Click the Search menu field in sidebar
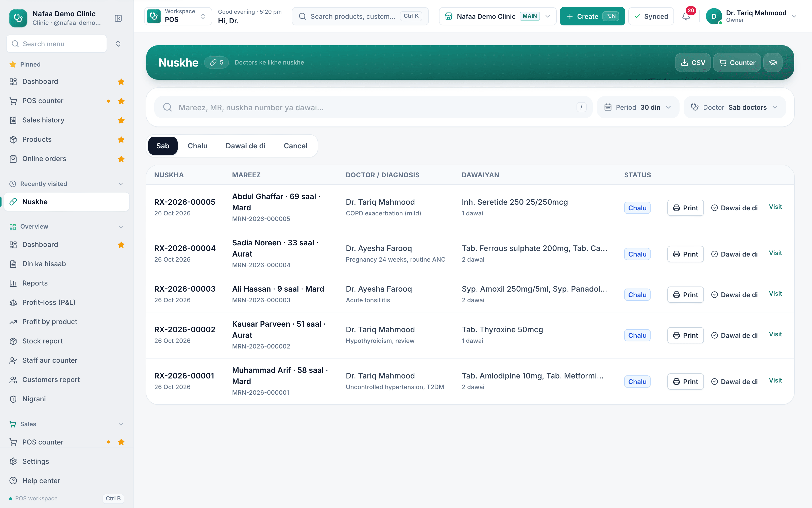 56,44
